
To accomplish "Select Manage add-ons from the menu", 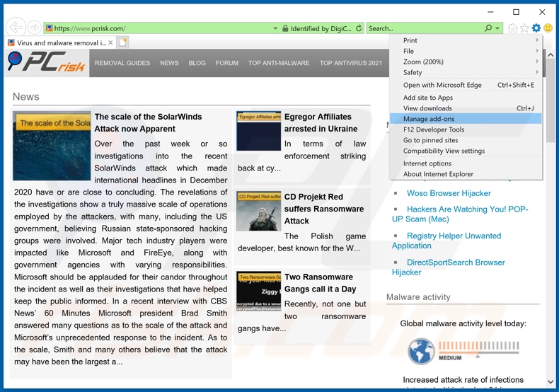I will tap(429, 119).
